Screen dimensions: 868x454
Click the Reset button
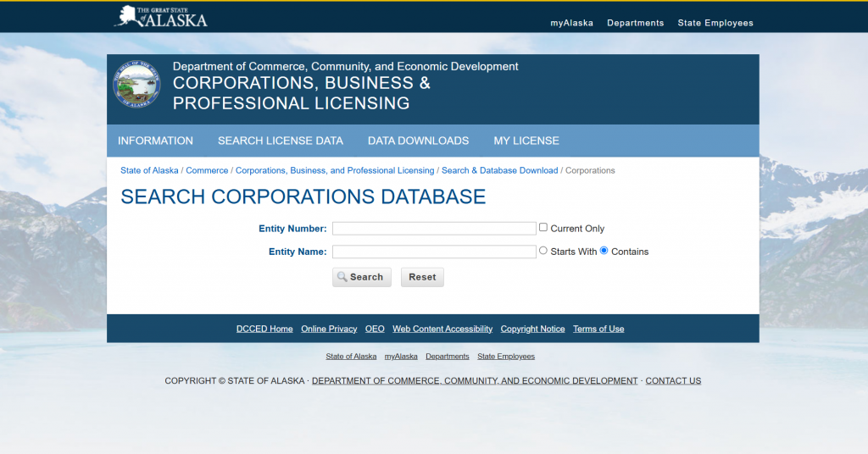pos(422,277)
